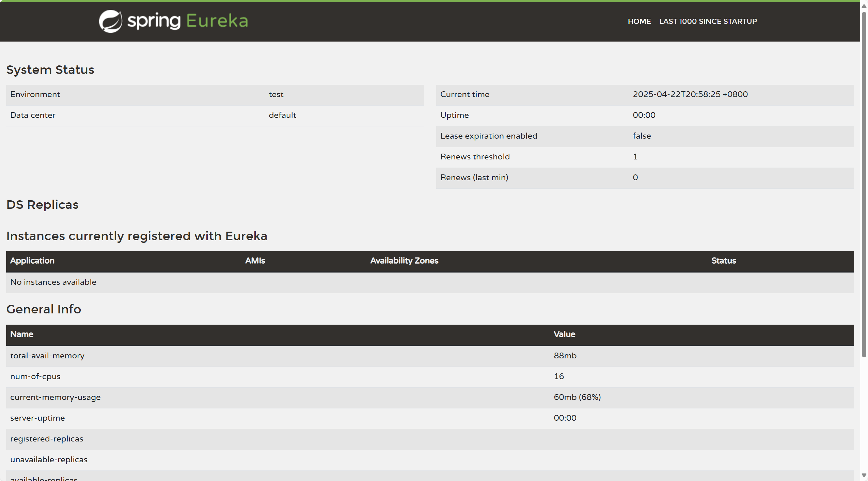The image size is (868, 481).
Task: Click the AMIs column header
Action: tap(255, 261)
